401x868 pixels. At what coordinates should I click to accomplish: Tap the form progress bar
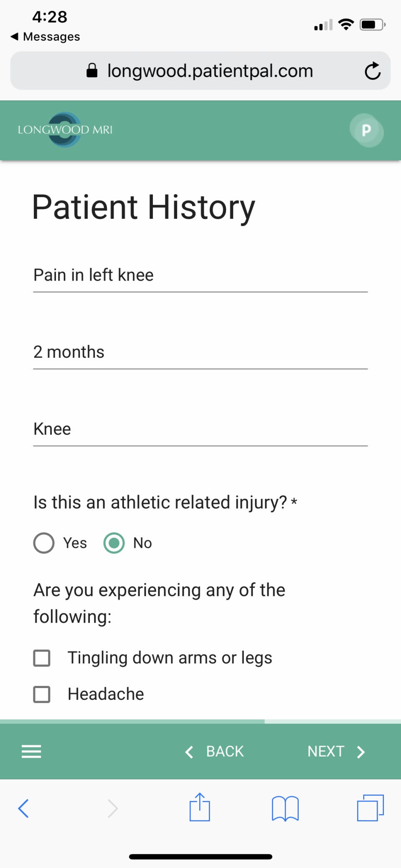tap(200, 721)
